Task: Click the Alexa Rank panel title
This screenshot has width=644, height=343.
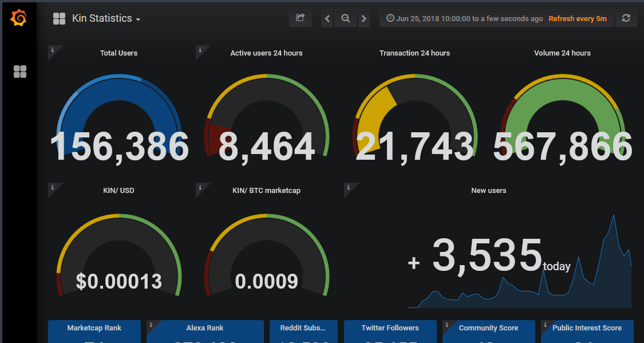Action: 205,328
